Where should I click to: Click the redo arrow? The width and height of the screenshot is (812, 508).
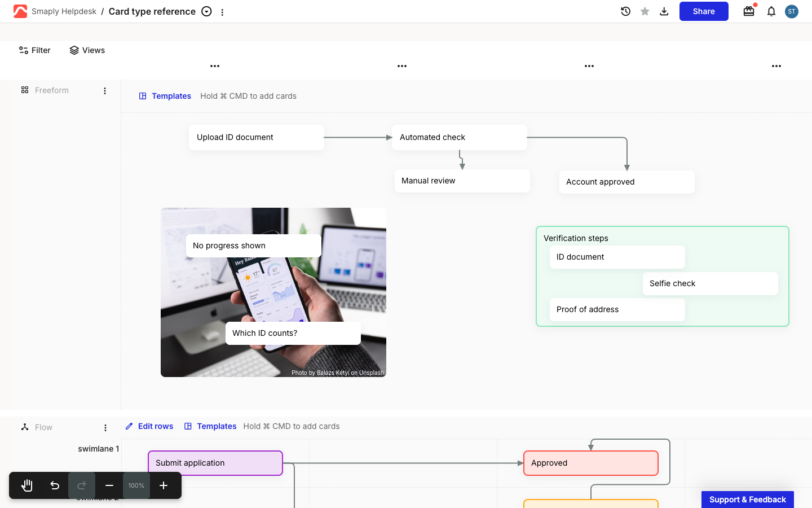tap(82, 485)
